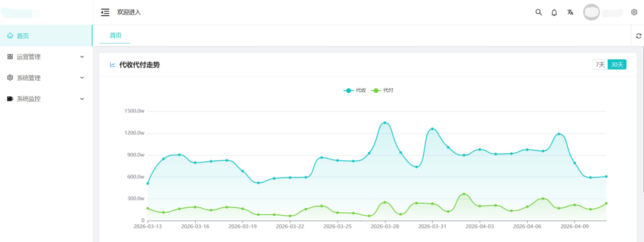Switch chart range to 30天
This screenshot has height=242, width=644.
[617, 65]
